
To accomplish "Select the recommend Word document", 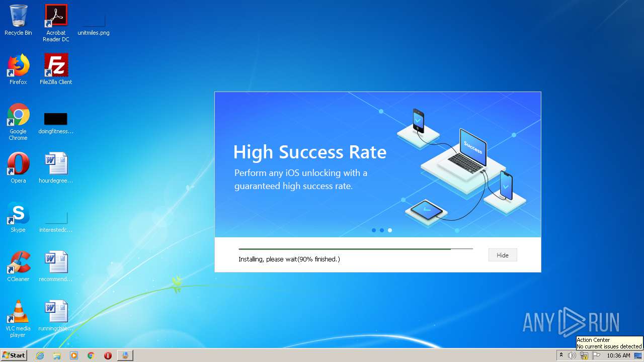I will click(56, 266).
